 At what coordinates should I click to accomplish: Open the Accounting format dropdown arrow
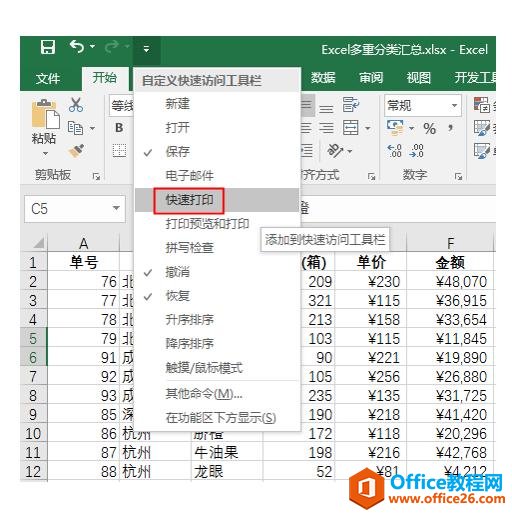(411, 128)
